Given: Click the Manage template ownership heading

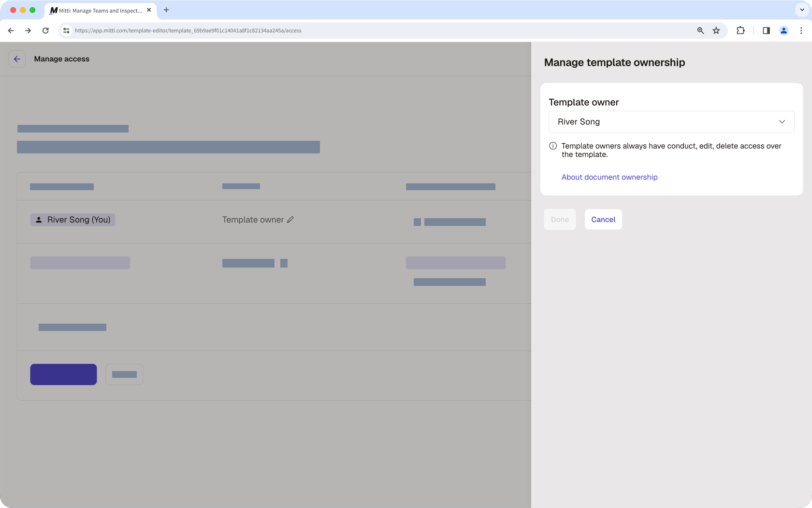Looking at the screenshot, I should (x=614, y=62).
